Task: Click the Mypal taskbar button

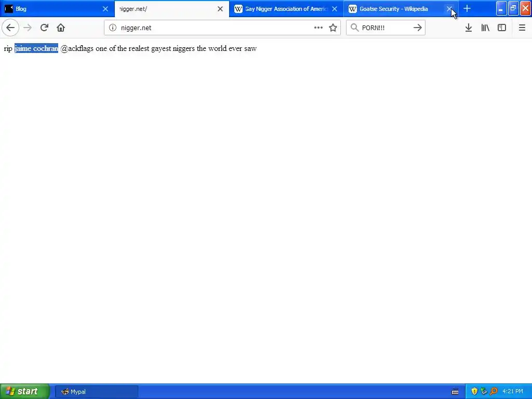Action: [96, 392]
